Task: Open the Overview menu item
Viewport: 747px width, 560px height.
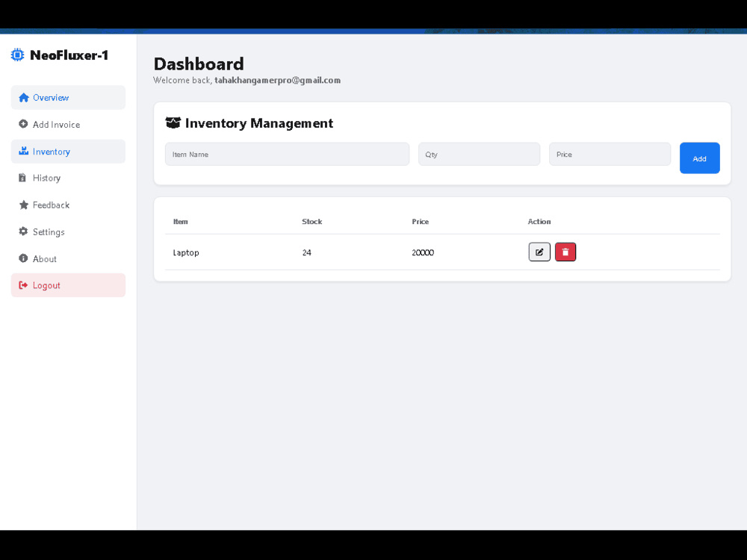Action: coord(68,98)
